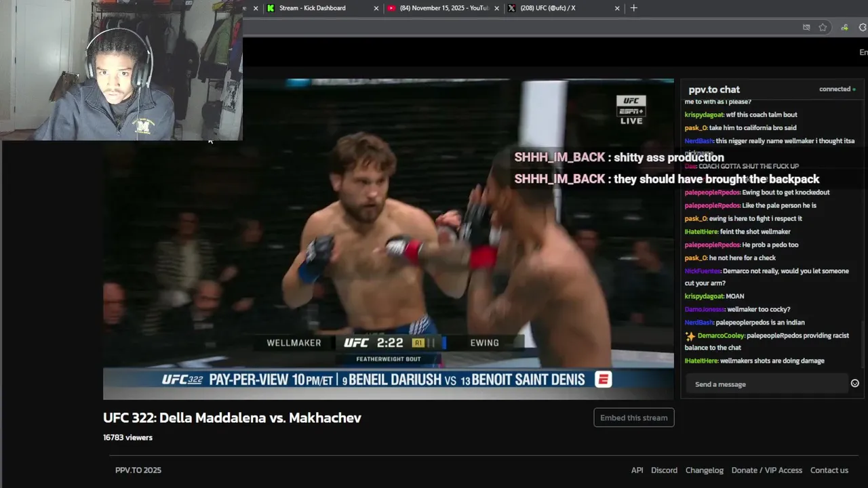
Task: Open the blocked media icon in address bar
Action: 806,27
